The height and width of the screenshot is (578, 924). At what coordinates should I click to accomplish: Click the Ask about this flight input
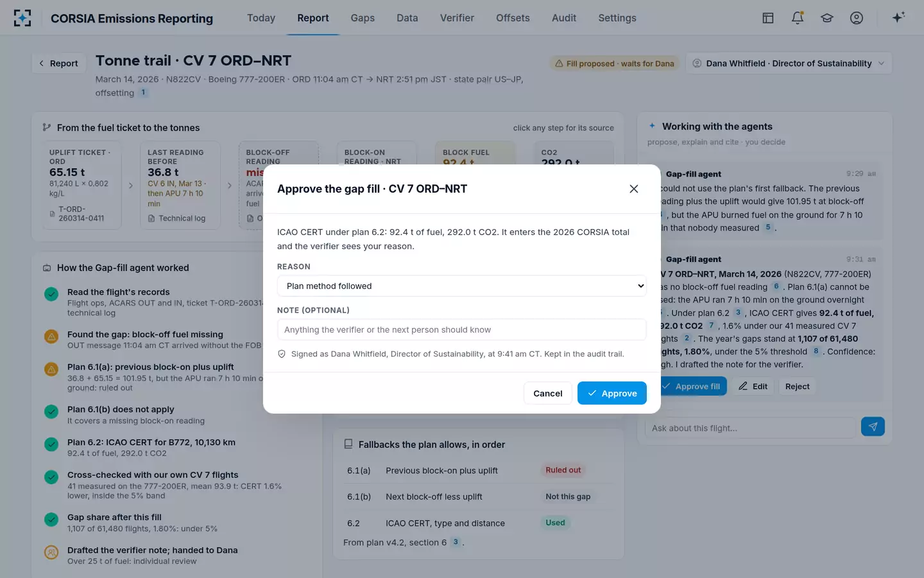pyautogui.click(x=750, y=428)
